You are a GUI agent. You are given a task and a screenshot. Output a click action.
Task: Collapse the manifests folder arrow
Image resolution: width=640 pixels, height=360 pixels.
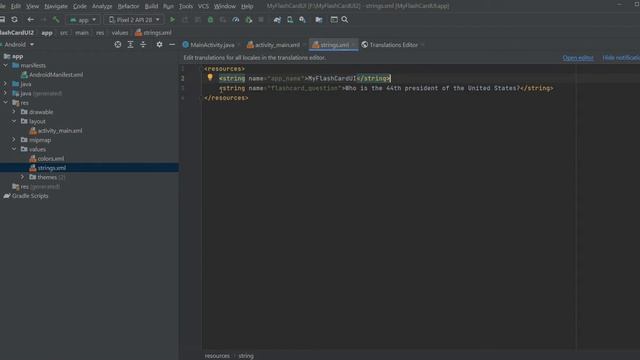point(5,65)
